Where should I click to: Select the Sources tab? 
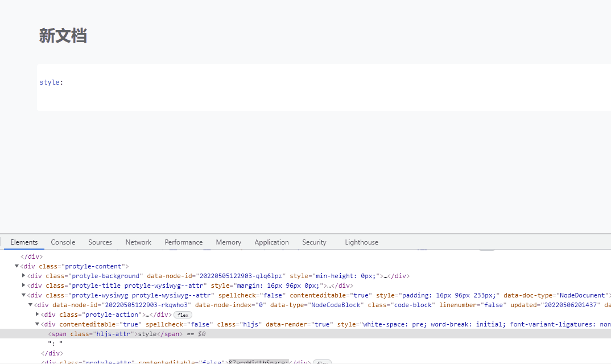click(x=100, y=242)
